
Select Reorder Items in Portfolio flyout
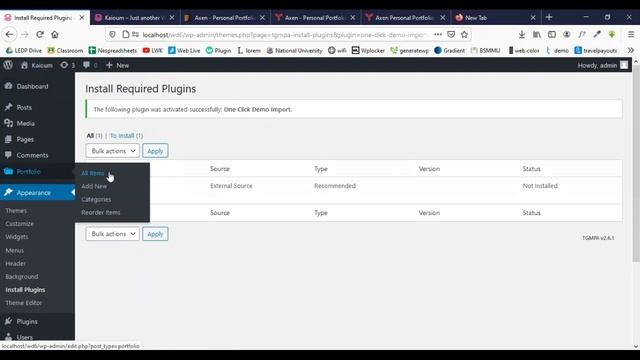click(x=100, y=212)
